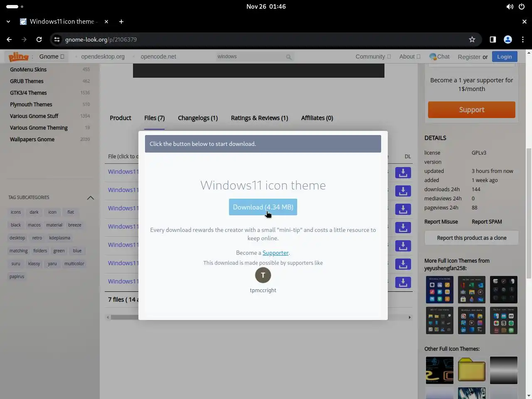
Task: Click the second file row download icon
Action: point(403,191)
